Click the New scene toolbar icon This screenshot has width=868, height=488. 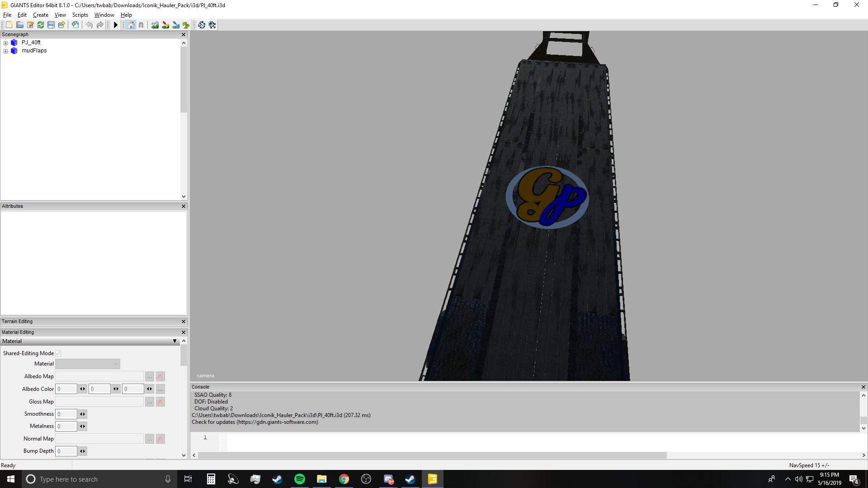(9, 25)
